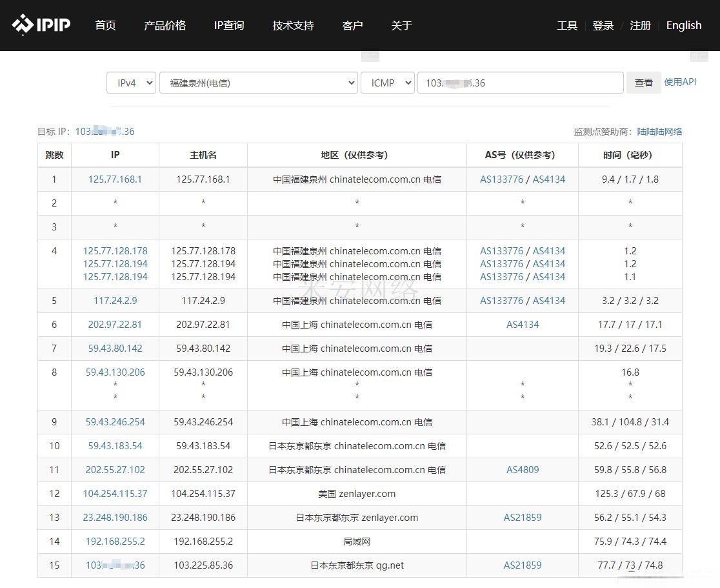Open the blurred IP link in hop 15
720x588 pixels.
coord(115,565)
